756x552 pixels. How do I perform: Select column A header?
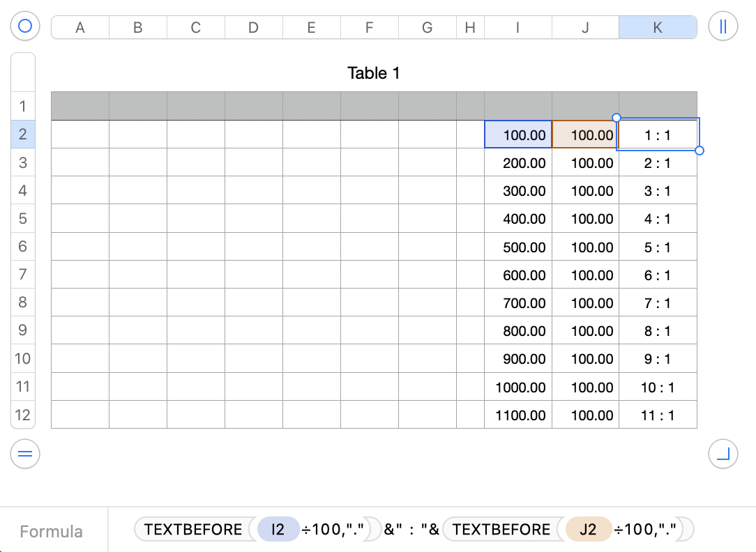point(80,27)
